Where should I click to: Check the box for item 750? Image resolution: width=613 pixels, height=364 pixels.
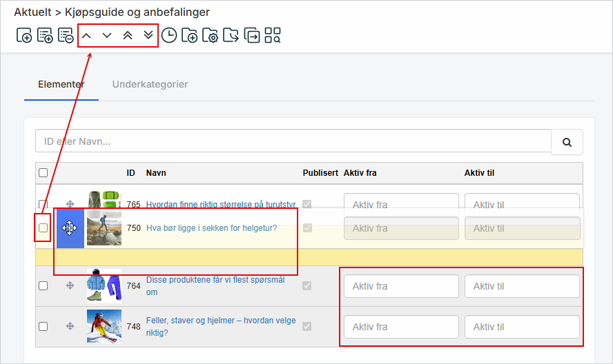click(43, 228)
